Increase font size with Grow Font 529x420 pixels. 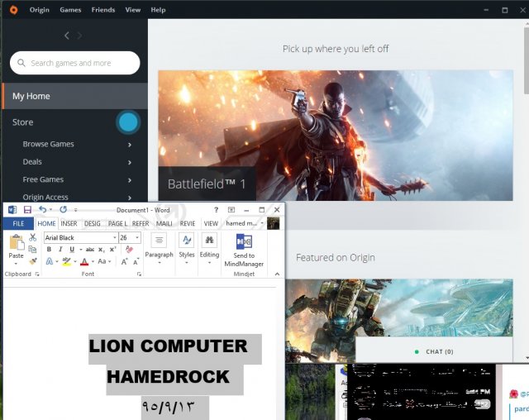point(124,262)
